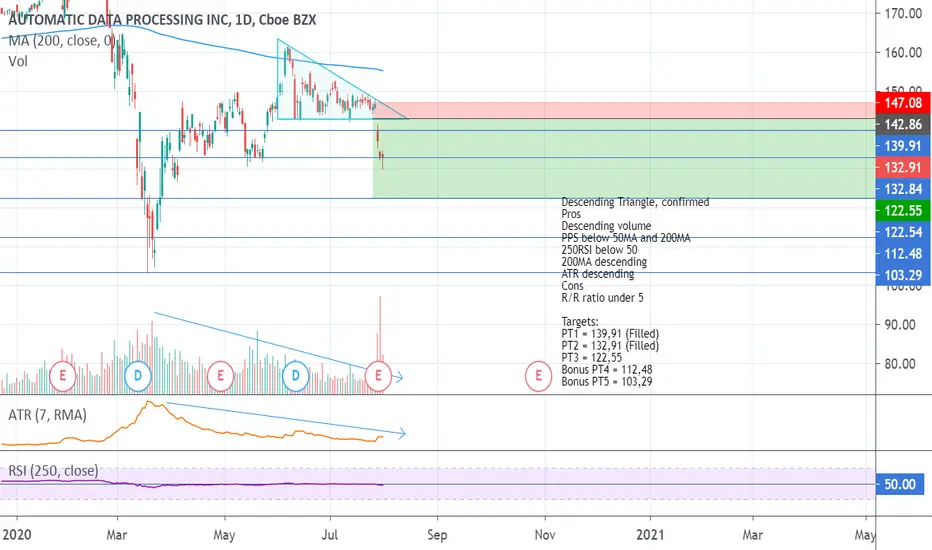Select the Vol indicator label

18,61
